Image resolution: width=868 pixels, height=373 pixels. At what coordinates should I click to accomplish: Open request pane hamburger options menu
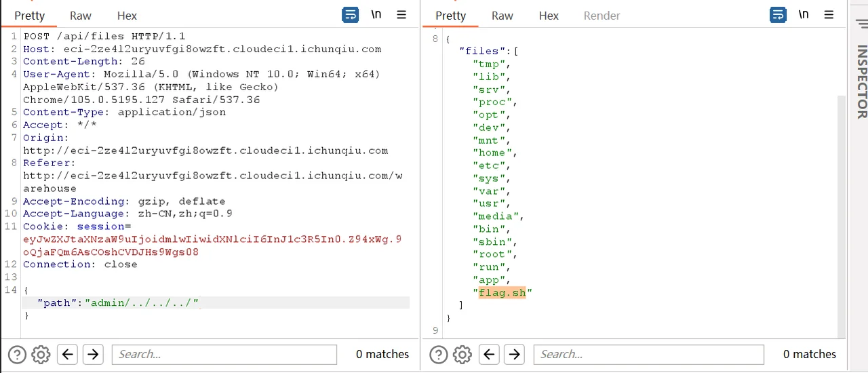coord(401,15)
